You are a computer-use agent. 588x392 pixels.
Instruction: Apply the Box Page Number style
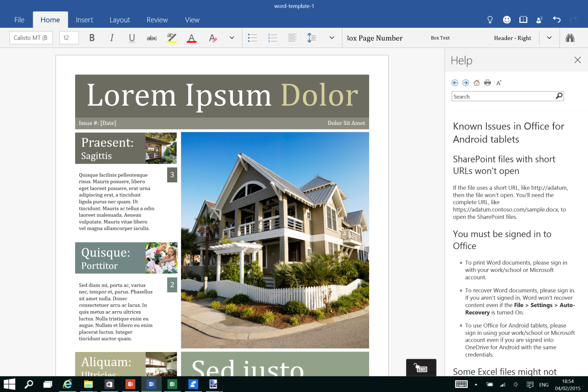(374, 38)
